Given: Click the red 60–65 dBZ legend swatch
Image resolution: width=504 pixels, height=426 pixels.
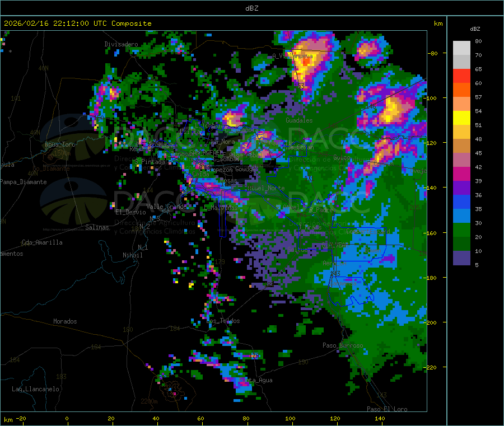Looking at the screenshot, I should click(461, 76).
